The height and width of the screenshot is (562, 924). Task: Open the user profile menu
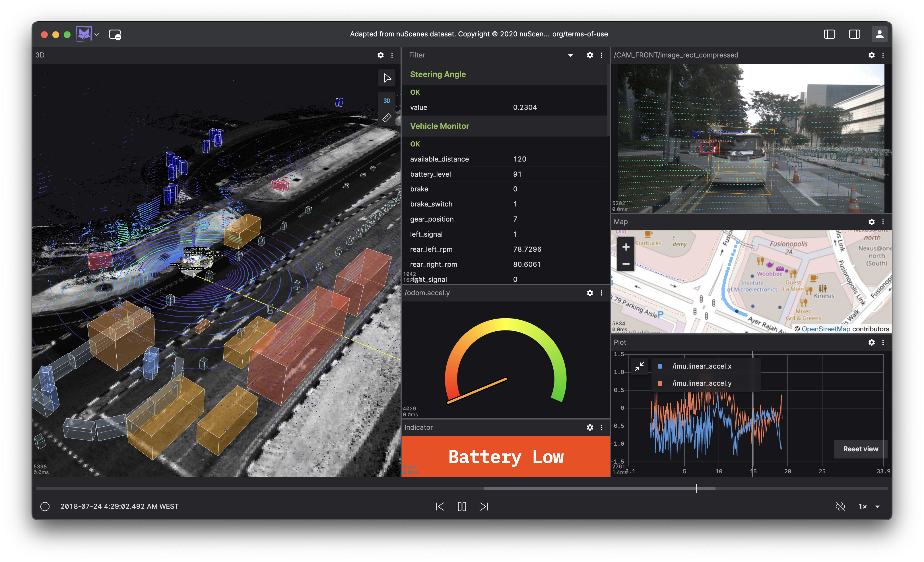point(879,34)
